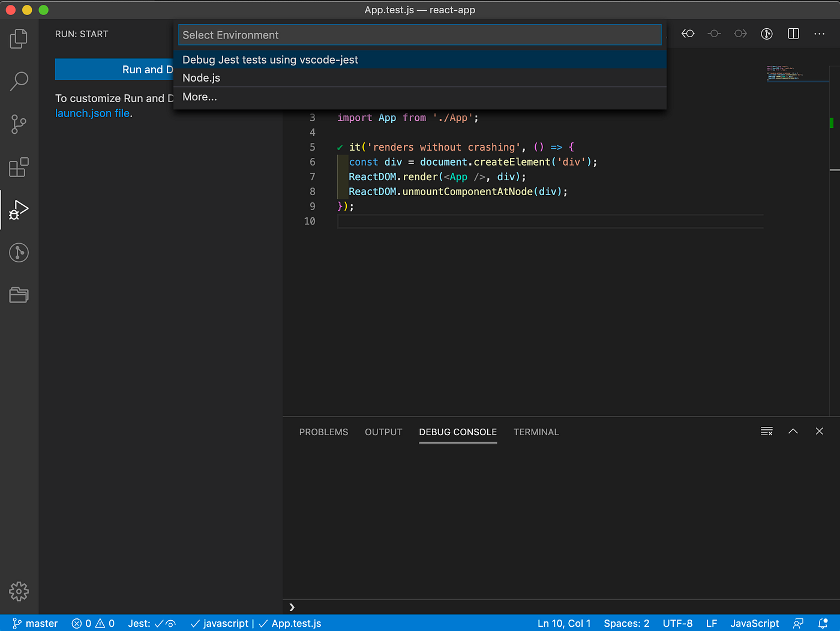
Task: Change language mode via JavaScript
Action: click(x=754, y=623)
